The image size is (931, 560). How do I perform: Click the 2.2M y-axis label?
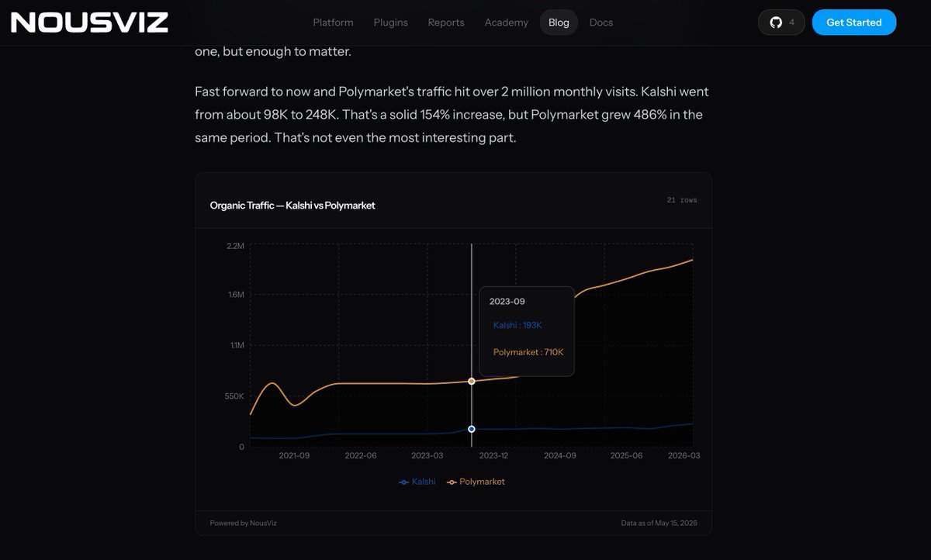pos(235,246)
